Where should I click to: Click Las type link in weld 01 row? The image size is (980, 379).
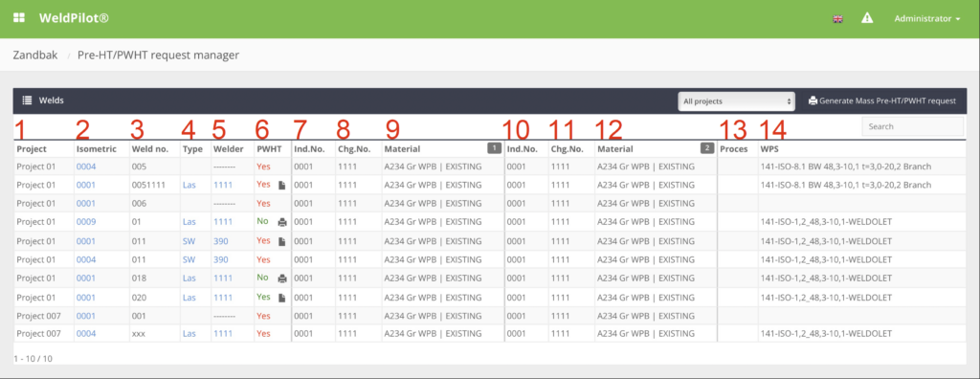click(189, 222)
